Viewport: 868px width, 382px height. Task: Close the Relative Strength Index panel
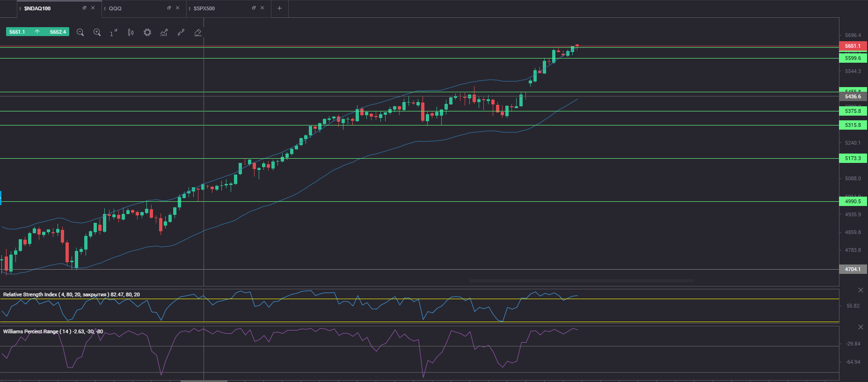tap(861, 290)
